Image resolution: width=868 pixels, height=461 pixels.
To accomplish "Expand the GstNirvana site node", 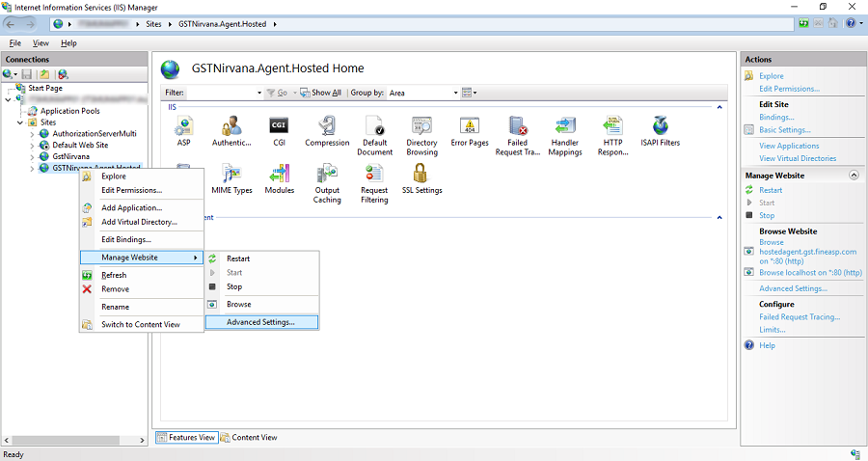I will pyautogui.click(x=32, y=157).
